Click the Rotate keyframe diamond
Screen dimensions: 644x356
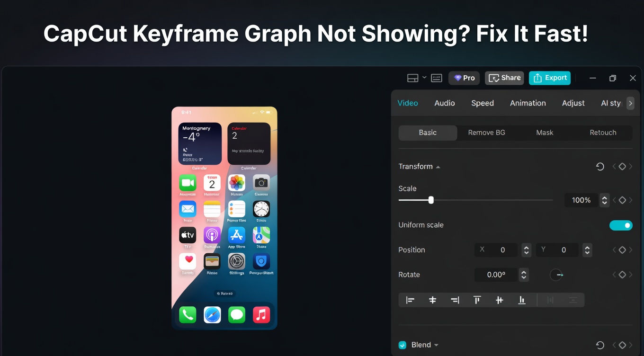[623, 275]
